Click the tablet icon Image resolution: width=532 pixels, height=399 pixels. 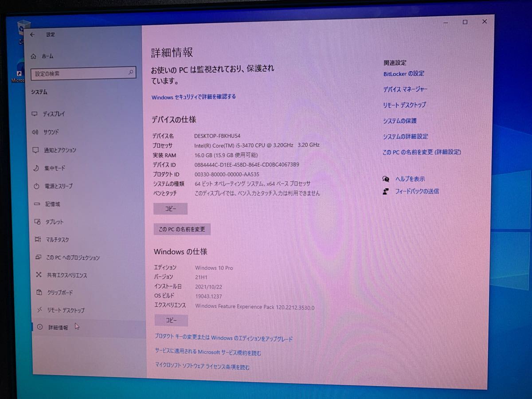coord(37,222)
